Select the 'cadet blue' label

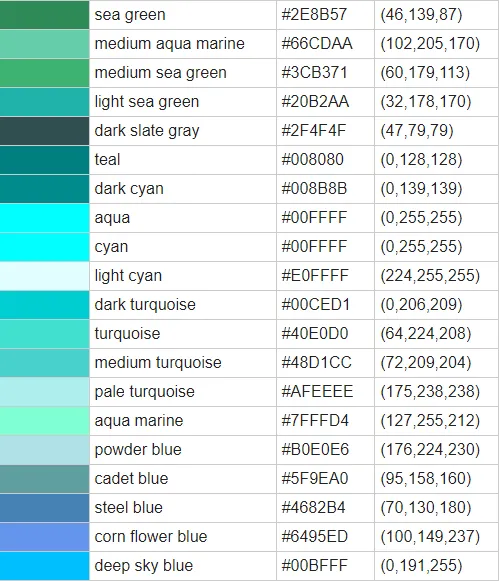(x=131, y=479)
